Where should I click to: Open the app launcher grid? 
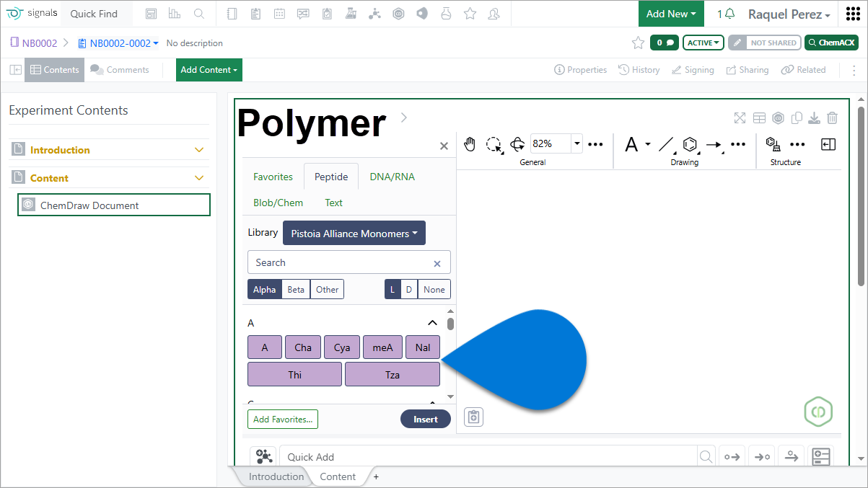853,14
